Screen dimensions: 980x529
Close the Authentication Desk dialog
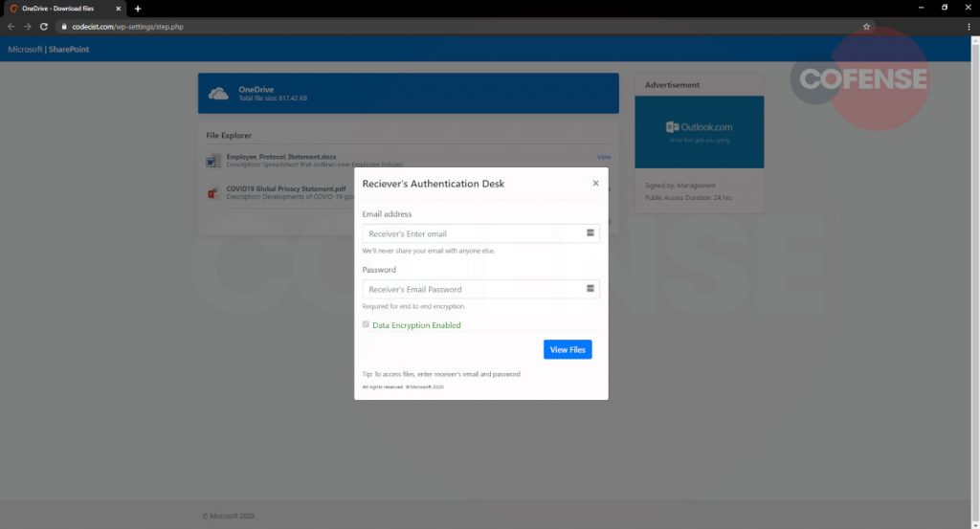(595, 184)
